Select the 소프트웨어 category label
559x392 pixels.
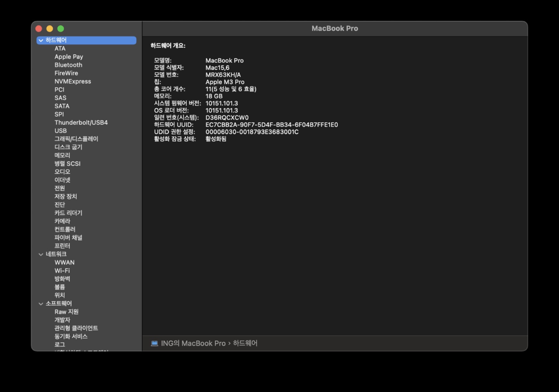tap(59, 304)
